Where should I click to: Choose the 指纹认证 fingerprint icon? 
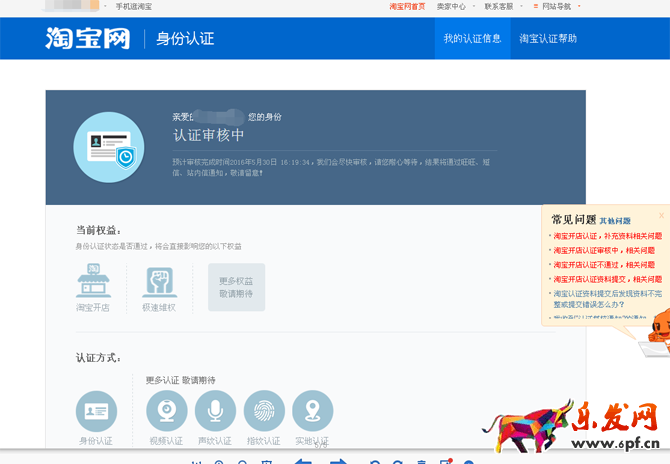[264, 411]
